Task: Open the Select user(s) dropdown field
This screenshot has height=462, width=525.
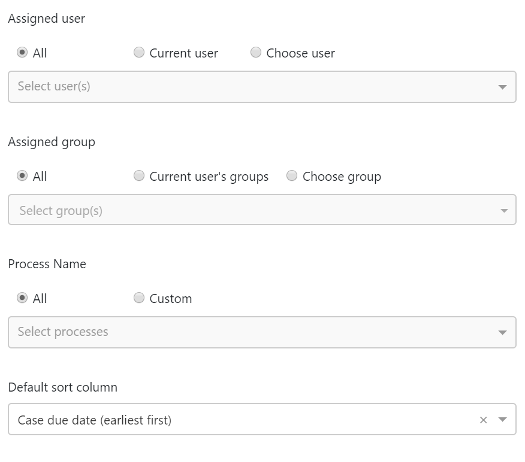Action: tap(262, 87)
